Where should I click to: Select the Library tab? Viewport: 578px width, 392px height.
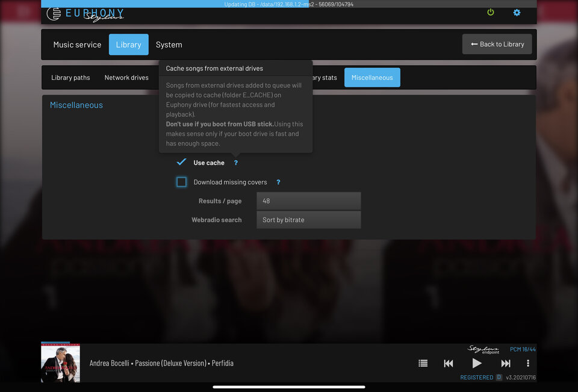pyautogui.click(x=129, y=45)
